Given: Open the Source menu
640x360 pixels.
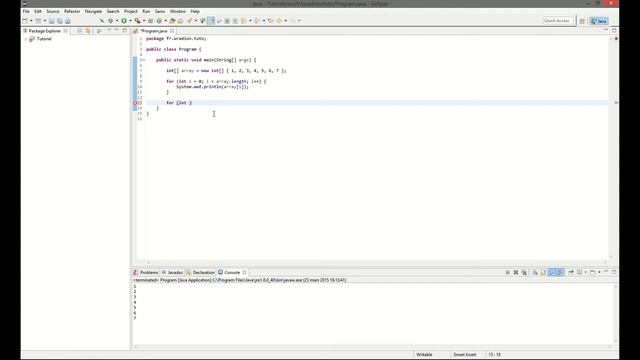Looking at the screenshot, I should pos(53,11).
